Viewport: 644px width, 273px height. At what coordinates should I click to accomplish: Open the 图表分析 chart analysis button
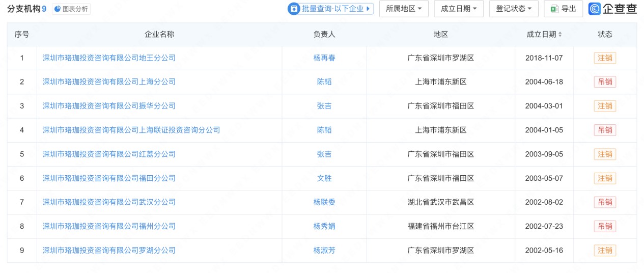pyautogui.click(x=71, y=9)
